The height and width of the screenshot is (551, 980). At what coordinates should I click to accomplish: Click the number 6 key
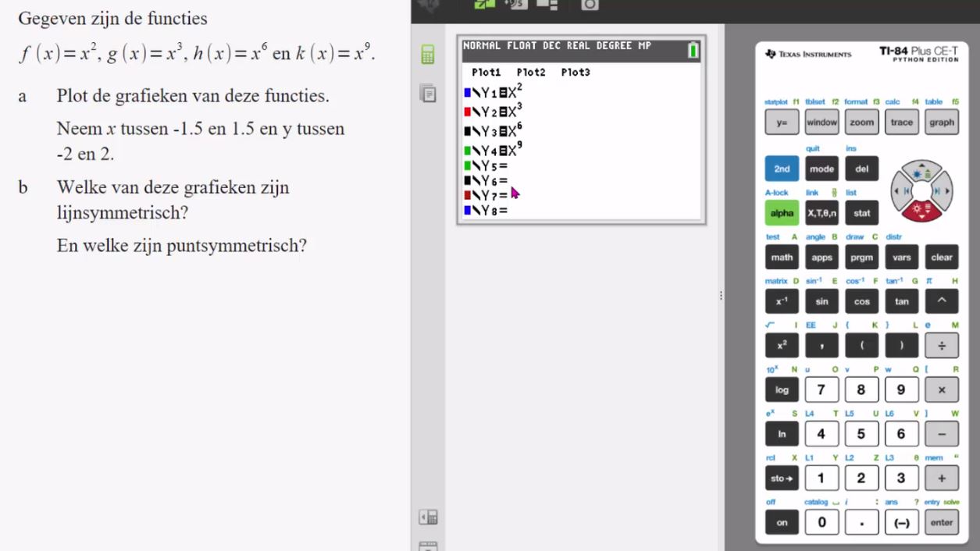[x=902, y=434]
